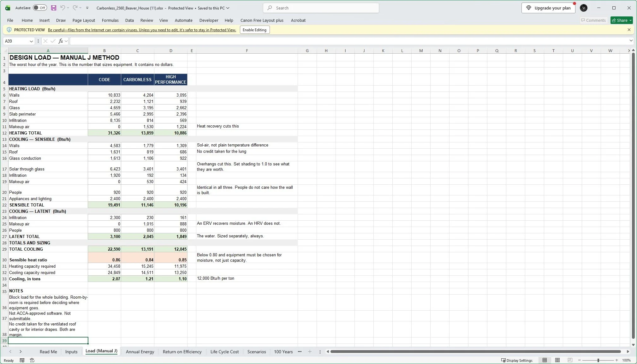Expand the formula bar with the chevron
The height and width of the screenshot is (364, 637).
coord(631,41)
